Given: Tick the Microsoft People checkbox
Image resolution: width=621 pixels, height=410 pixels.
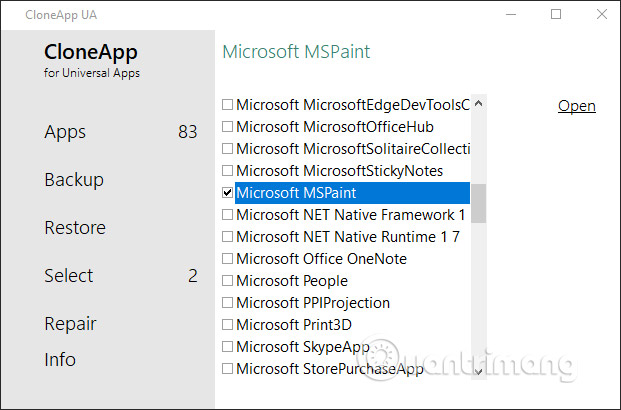Looking at the screenshot, I should (227, 281).
